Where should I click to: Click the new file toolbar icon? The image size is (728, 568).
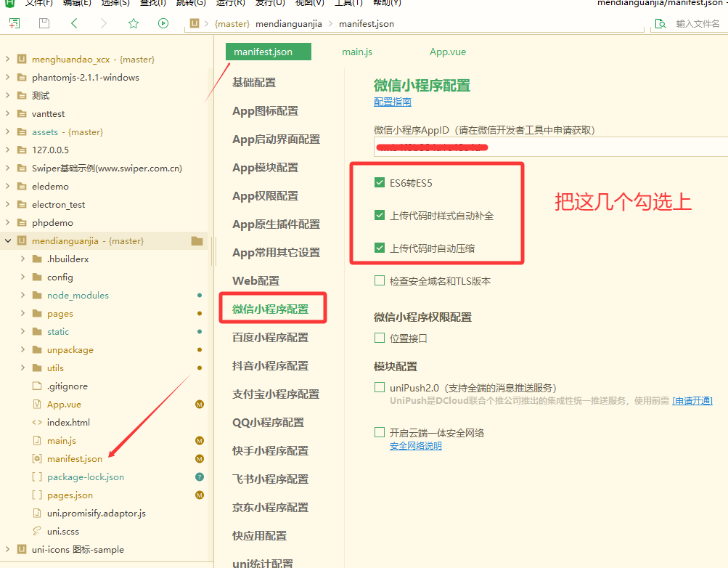(x=15, y=23)
